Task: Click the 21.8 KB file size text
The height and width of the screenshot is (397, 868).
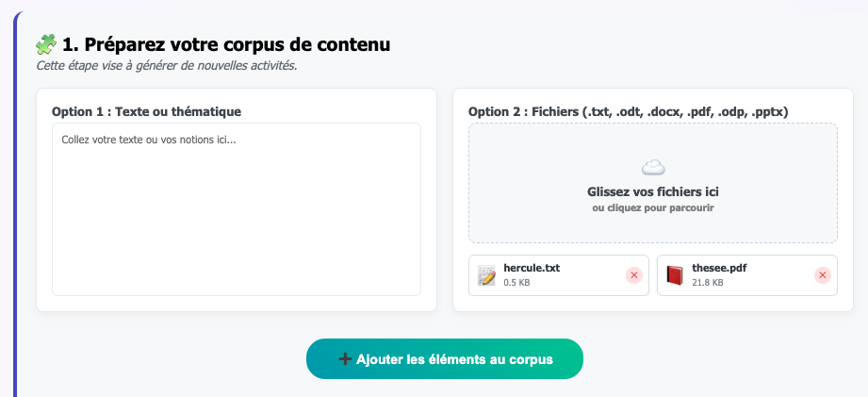Action: [707, 282]
